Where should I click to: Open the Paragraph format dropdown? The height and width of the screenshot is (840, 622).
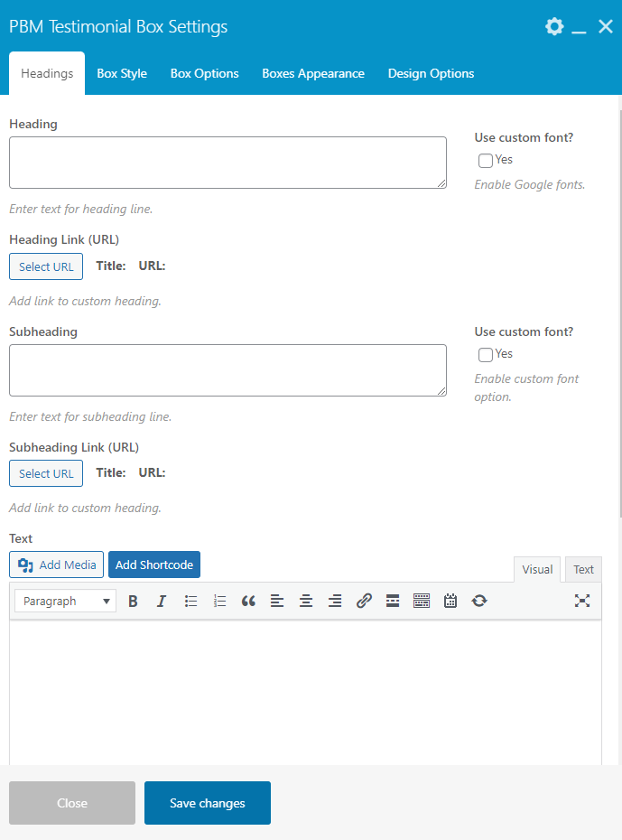[66, 601]
